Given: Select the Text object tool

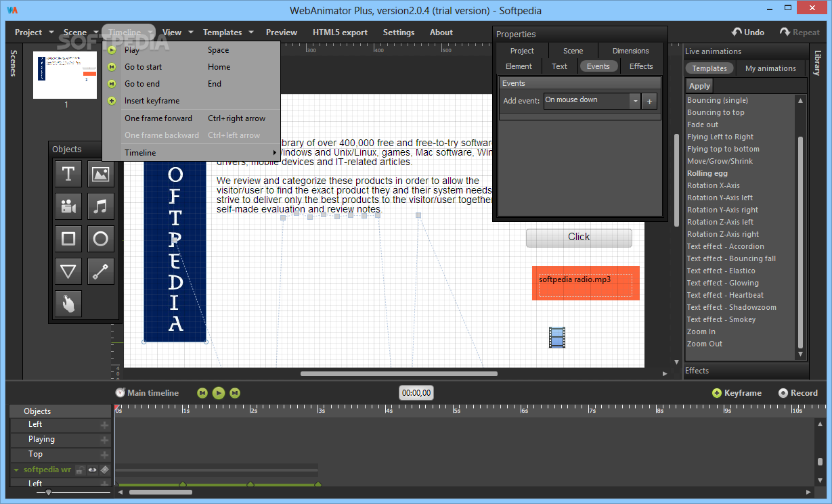Looking at the screenshot, I should [68, 174].
